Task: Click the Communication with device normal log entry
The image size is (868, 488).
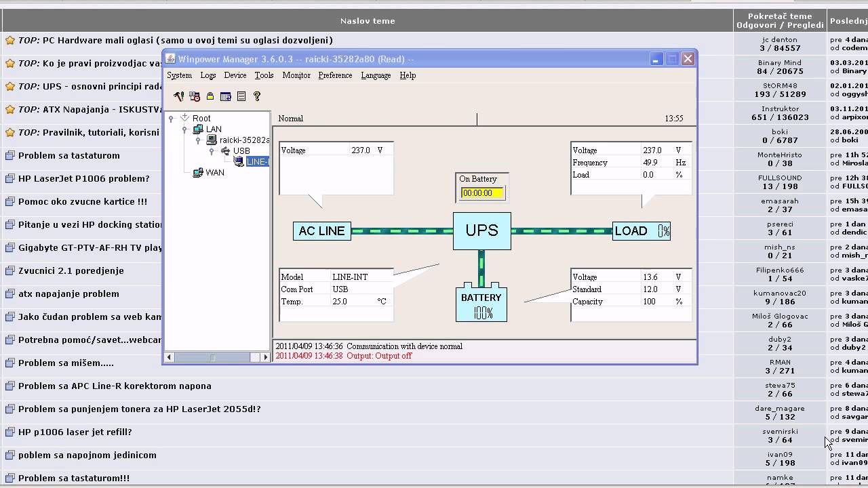Action: tap(369, 346)
